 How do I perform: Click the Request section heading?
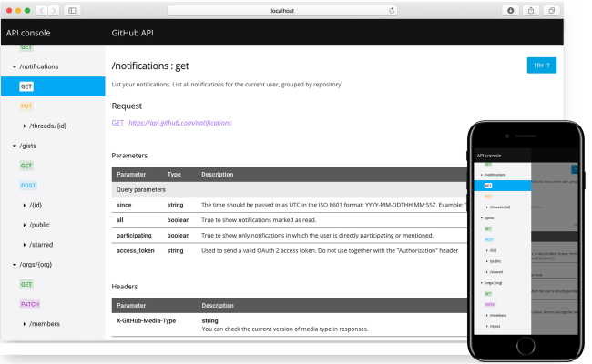pos(127,106)
